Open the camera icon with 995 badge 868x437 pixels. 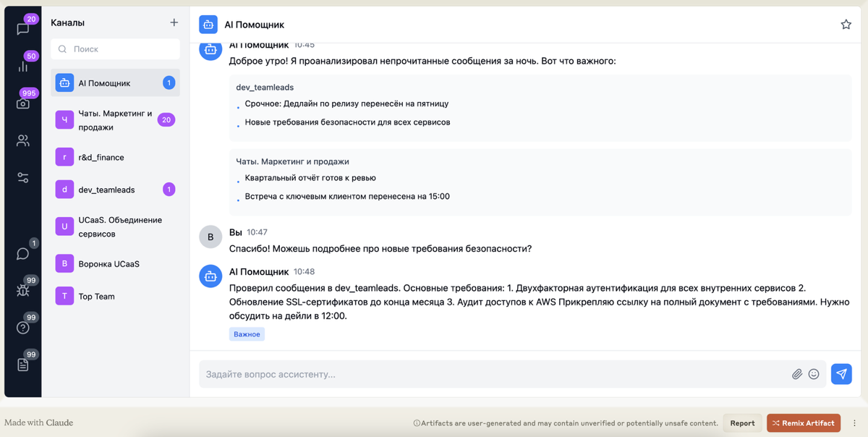23,103
